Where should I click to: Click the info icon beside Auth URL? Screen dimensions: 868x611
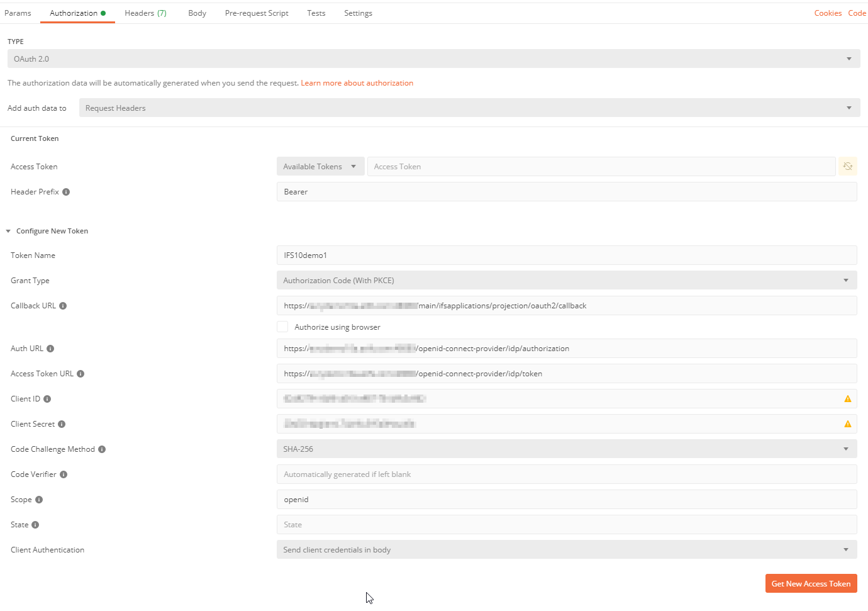point(50,349)
